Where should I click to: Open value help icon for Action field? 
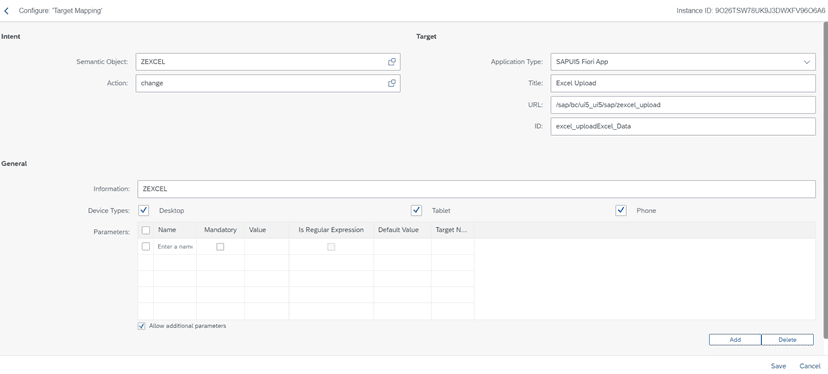392,83
